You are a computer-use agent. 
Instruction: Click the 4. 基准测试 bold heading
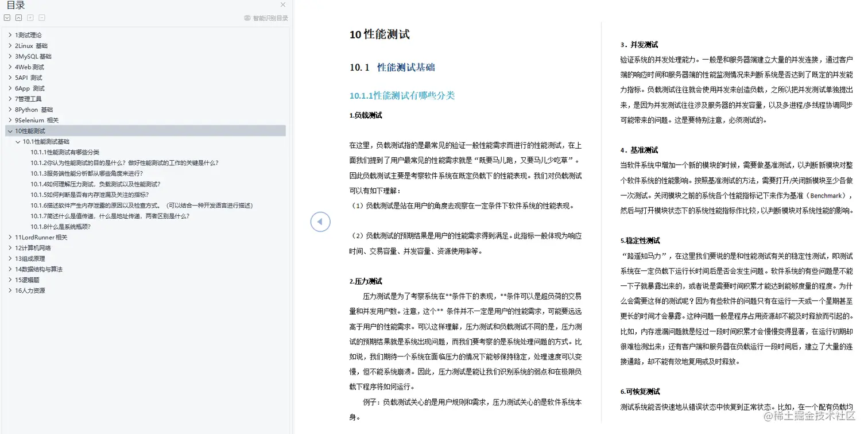click(639, 150)
